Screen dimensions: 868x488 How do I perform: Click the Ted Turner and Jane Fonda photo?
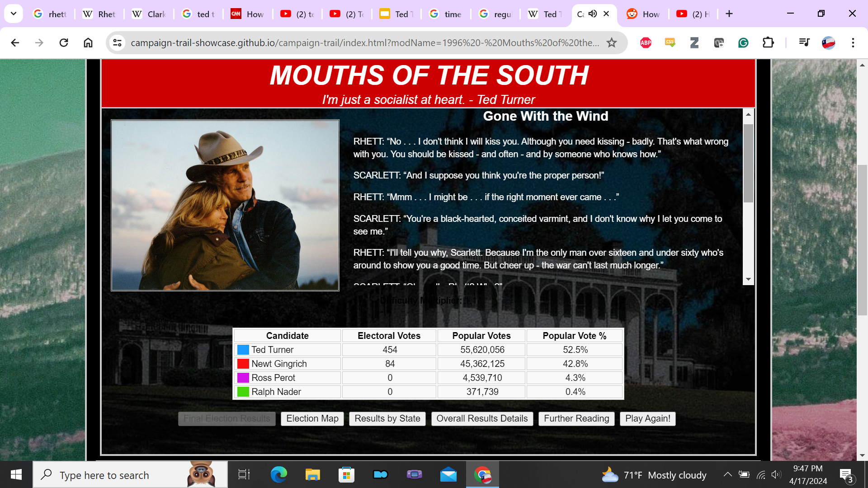(225, 205)
